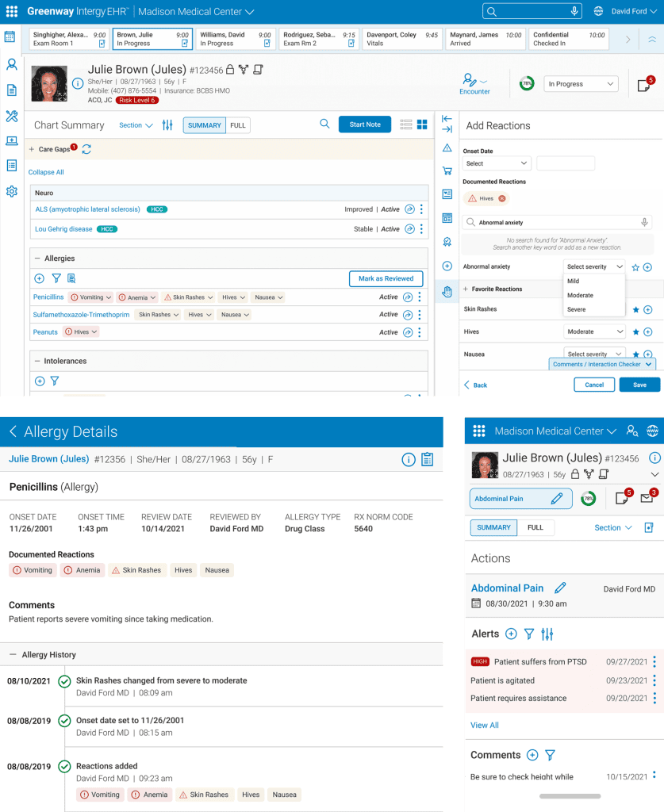Select SUMMARY tab in Chart Summary
This screenshot has width=664, height=812.
[205, 125]
